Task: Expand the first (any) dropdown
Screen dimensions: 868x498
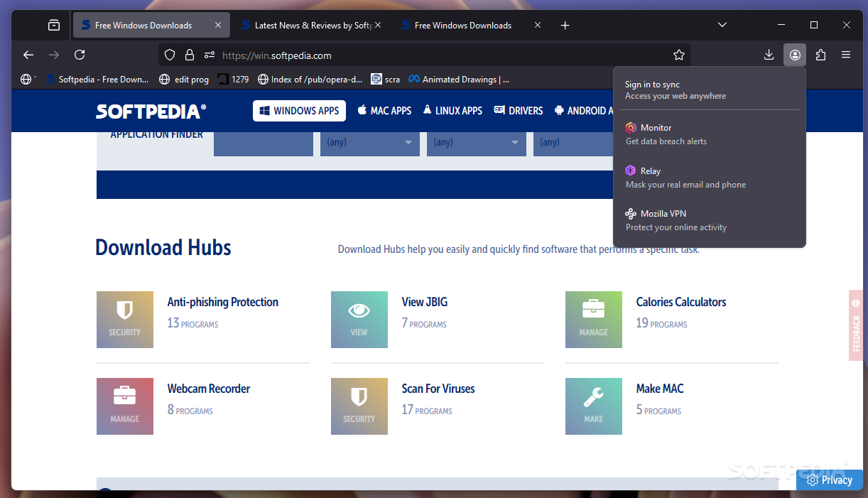Action: [x=370, y=143]
